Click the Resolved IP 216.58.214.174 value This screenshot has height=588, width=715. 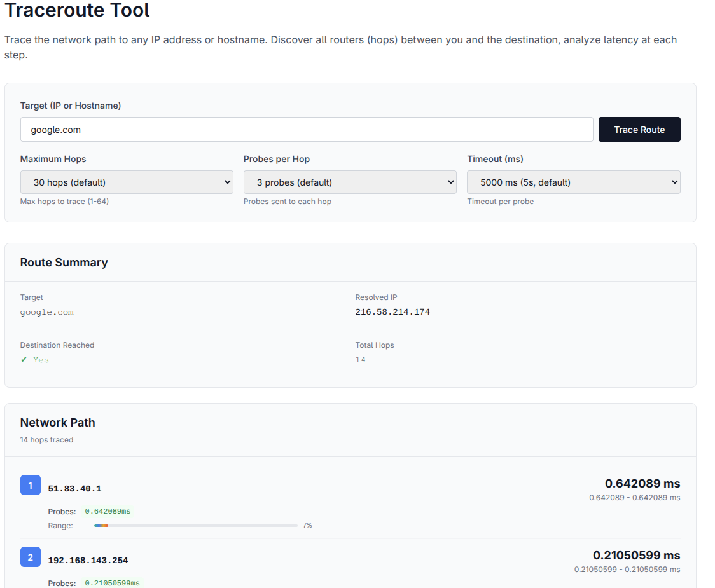point(392,311)
